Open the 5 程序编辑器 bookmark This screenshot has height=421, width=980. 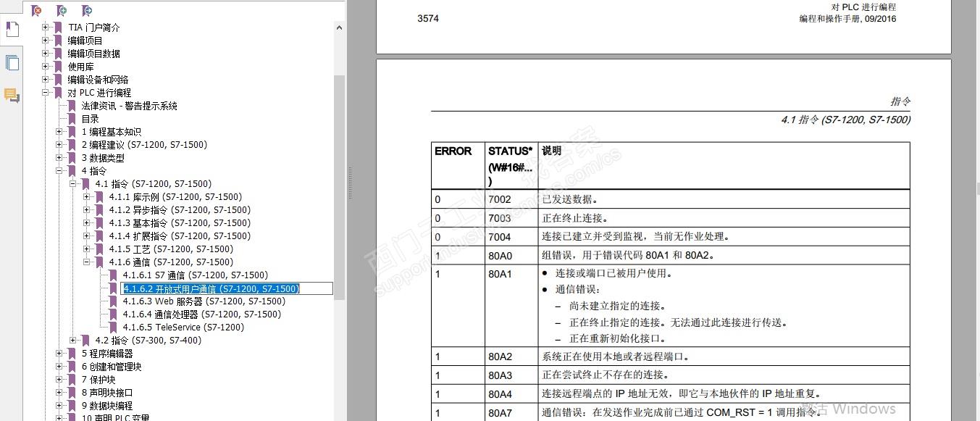coord(107,354)
